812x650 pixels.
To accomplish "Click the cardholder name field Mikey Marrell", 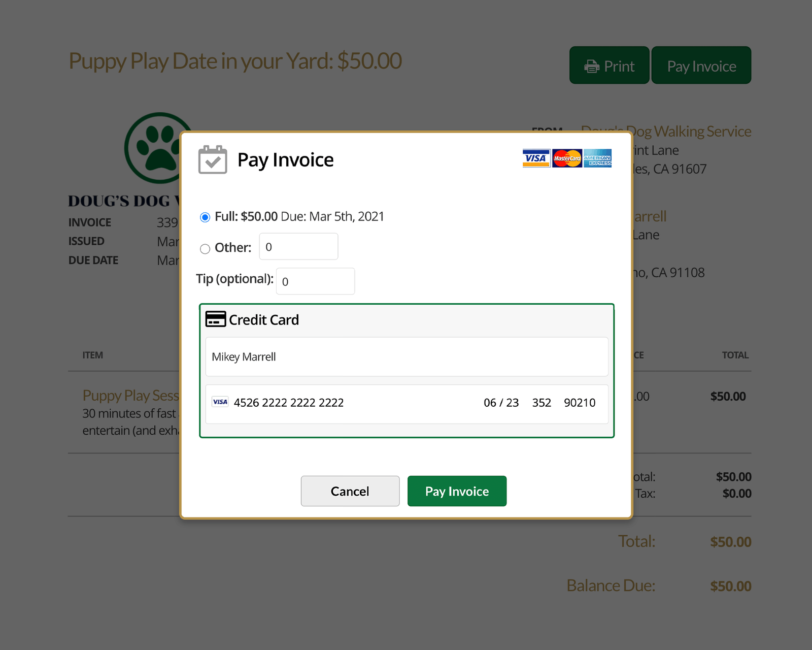I will [407, 357].
